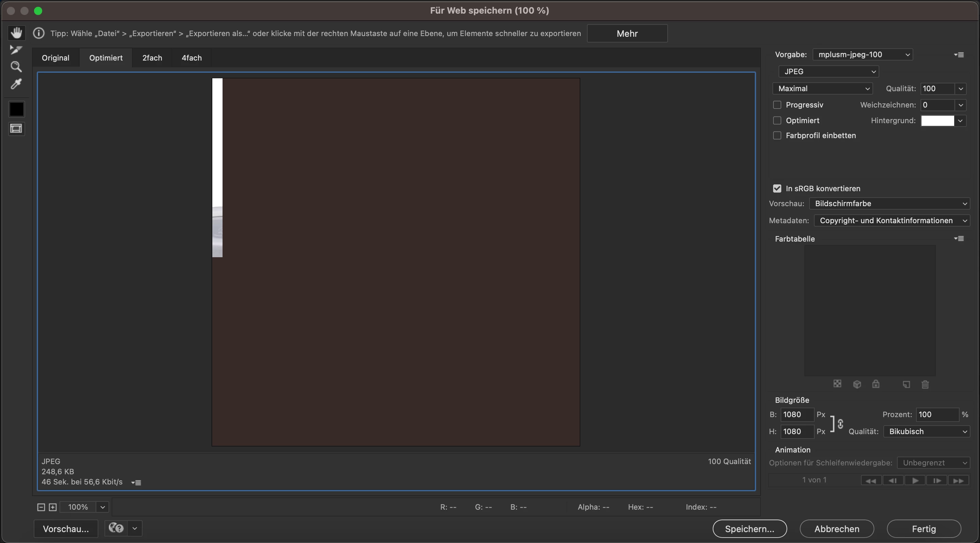This screenshot has height=543, width=980.
Task: Switch to the Original tab
Action: [x=55, y=58]
